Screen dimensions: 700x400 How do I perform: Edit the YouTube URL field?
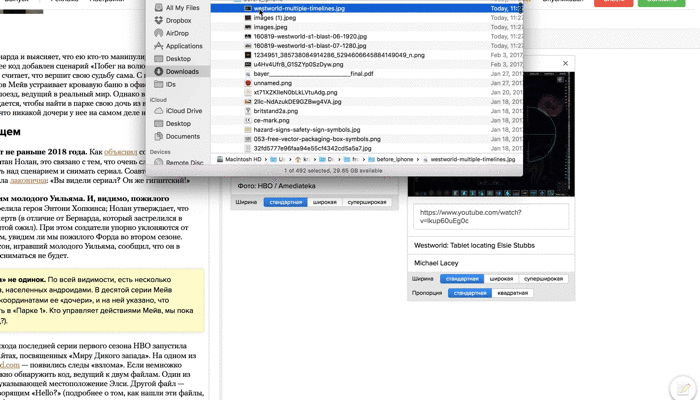pos(491,217)
